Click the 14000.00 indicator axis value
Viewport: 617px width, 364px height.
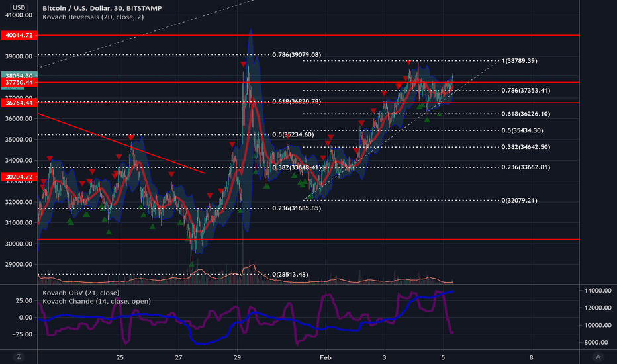[x=598, y=291]
